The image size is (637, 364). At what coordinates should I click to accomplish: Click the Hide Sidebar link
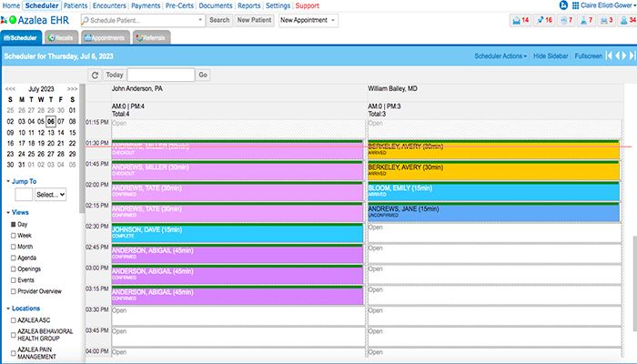(x=551, y=56)
